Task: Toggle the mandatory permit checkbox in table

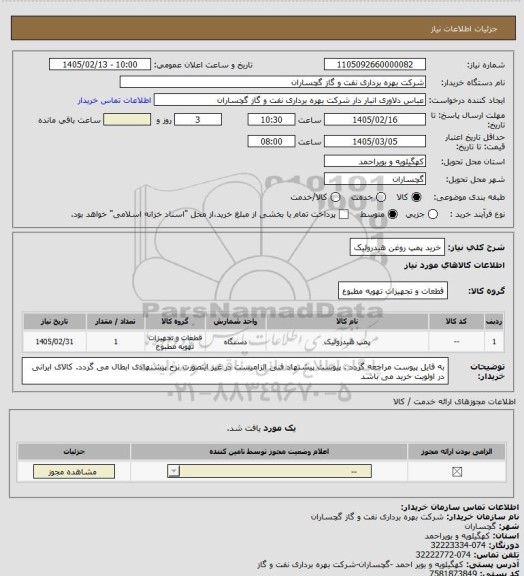Action: (x=457, y=472)
